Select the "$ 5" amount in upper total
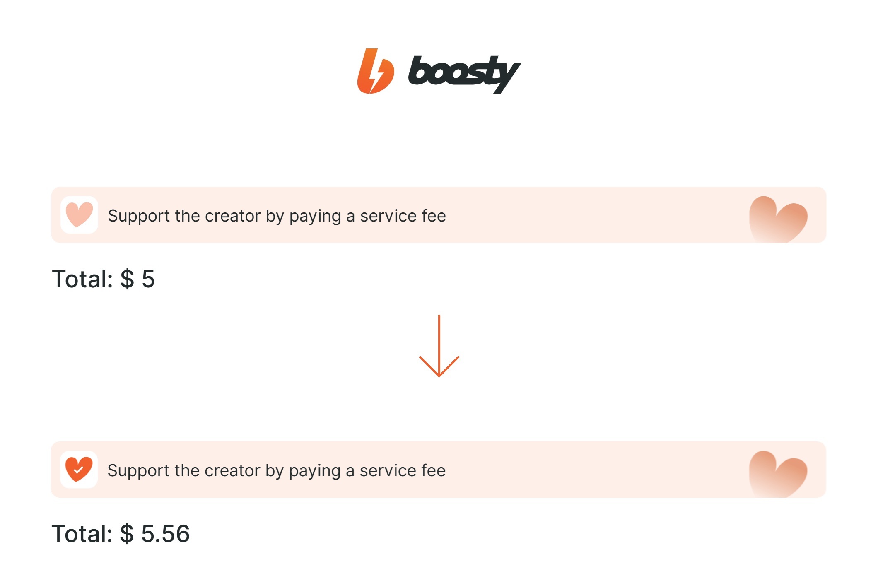 pyautogui.click(x=137, y=279)
